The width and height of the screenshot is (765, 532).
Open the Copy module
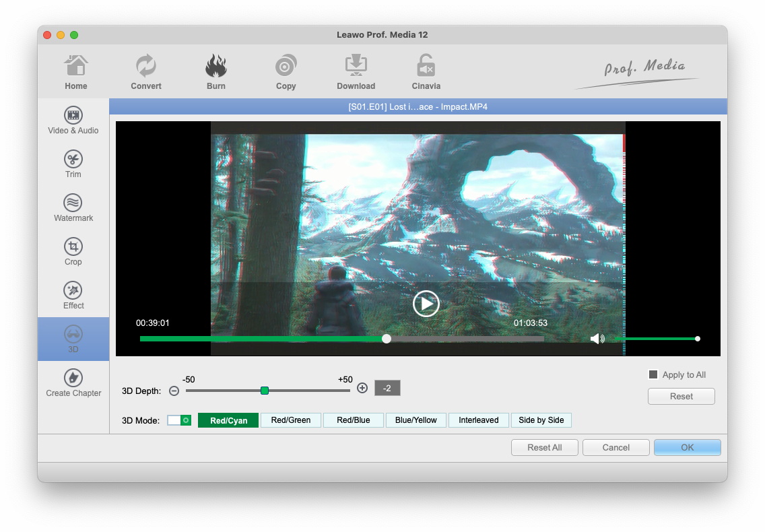(x=286, y=73)
